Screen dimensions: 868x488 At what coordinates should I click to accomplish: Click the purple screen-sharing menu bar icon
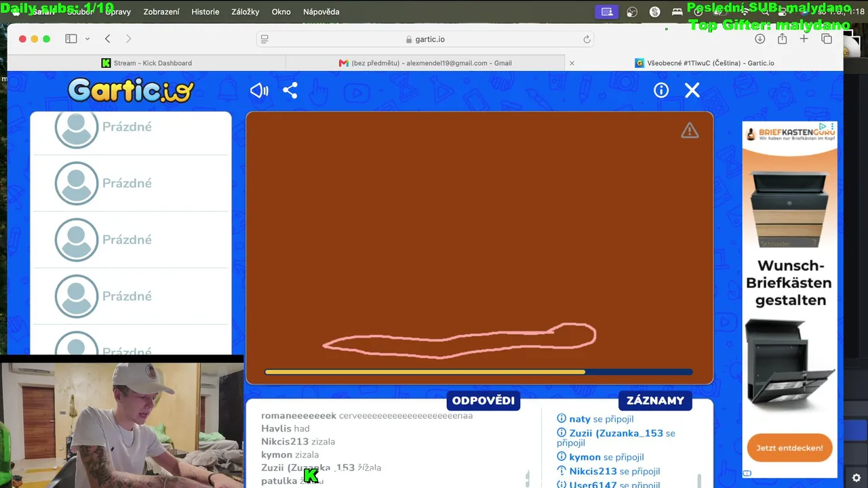(x=607, y=12)
